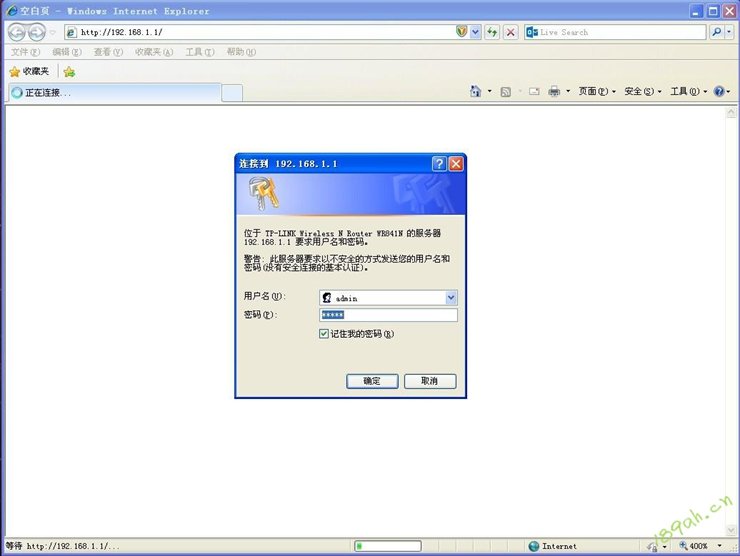Click the 取消 button
Viewport: 740px width, 556px height.
(430, 381)
